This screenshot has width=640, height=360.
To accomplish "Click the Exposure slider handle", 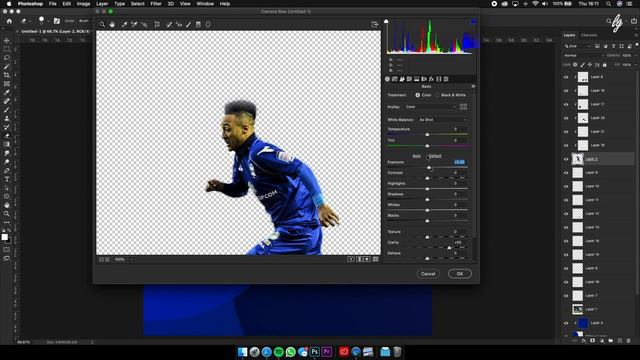I will (x=429, y=167).
